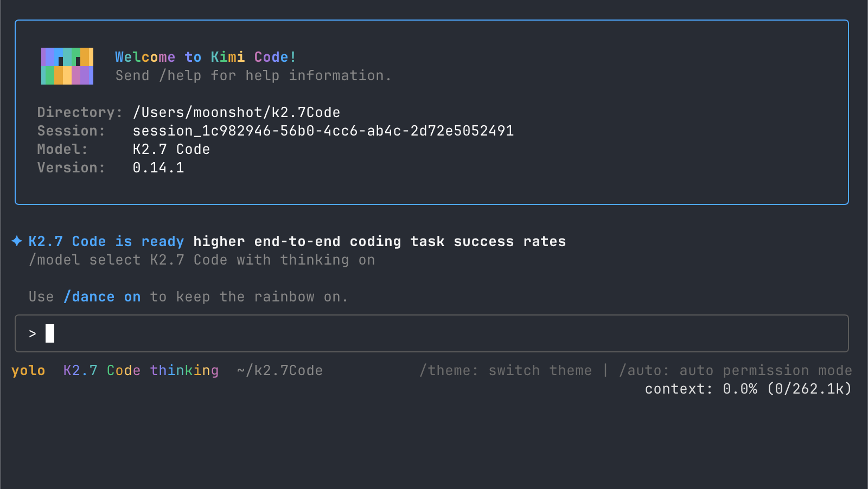Viewport: 868px width, 489px height.
Task: Click the Welcome to Kimi Code title
Action: pos(206,57)
